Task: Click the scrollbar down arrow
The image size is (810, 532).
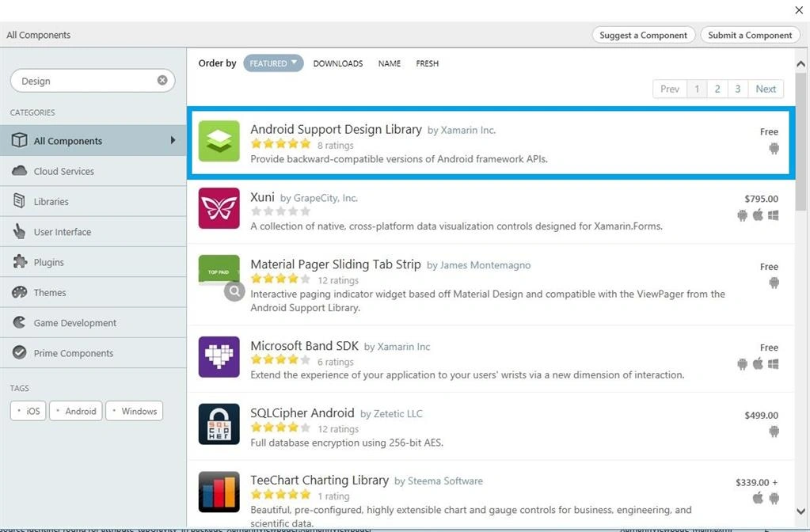Action: (800, 511)
